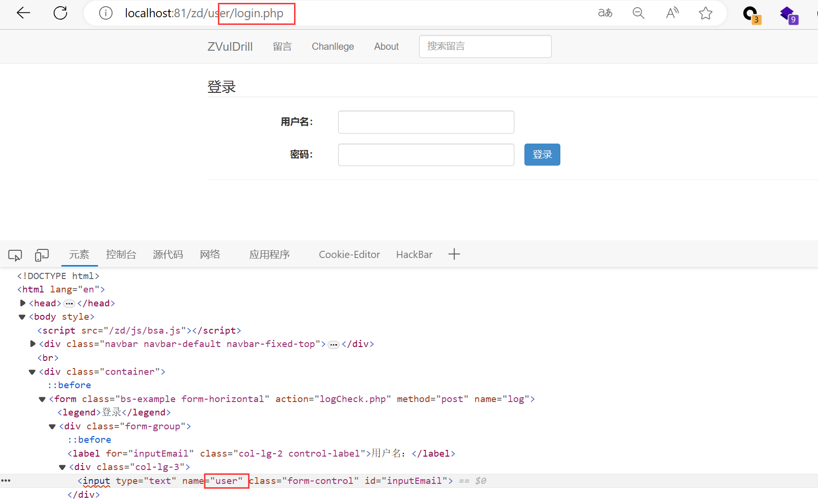
Task: Click the blue 登录 submit button
Action: 542,155
